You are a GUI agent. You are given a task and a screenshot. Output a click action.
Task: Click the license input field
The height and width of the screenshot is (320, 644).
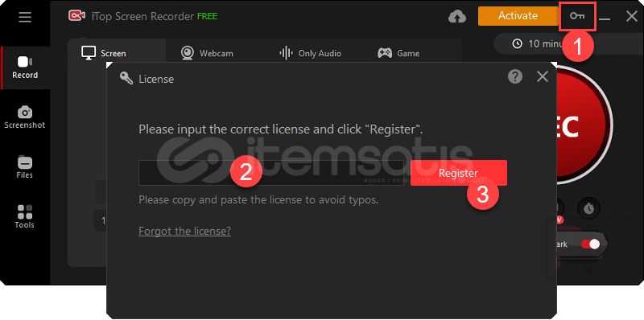271,173
